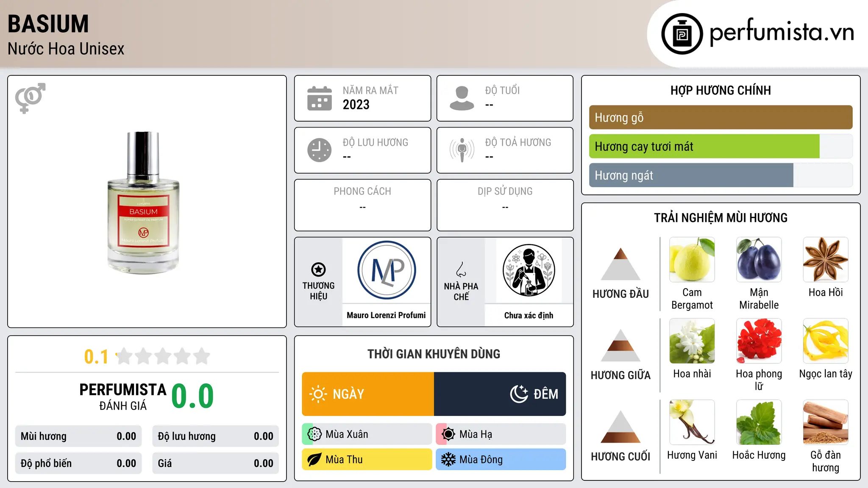Click the Hương Vani vanilla note image
The image size is (868, 488).
point(692,422)
